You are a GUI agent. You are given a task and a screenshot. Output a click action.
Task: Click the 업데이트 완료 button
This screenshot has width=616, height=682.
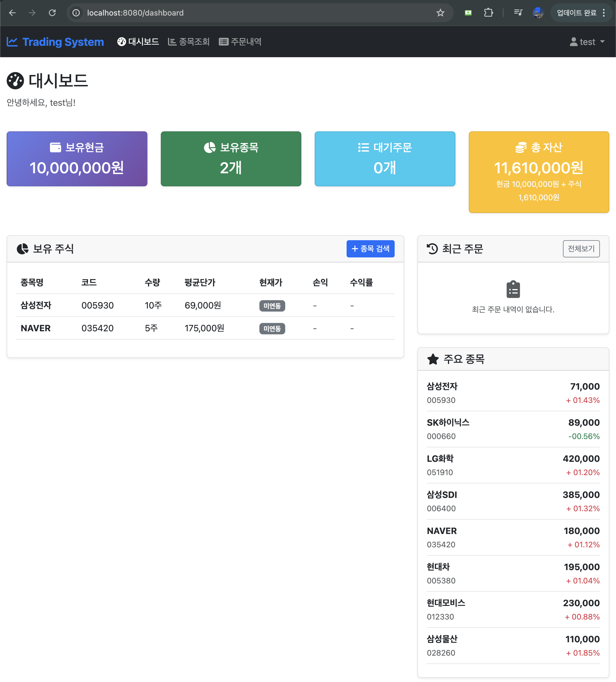(576, 13)
